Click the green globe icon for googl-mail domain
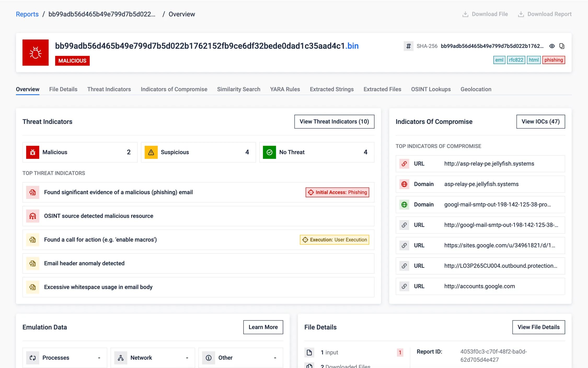Viewport: 588px width, 368px height. coord(404,204)
